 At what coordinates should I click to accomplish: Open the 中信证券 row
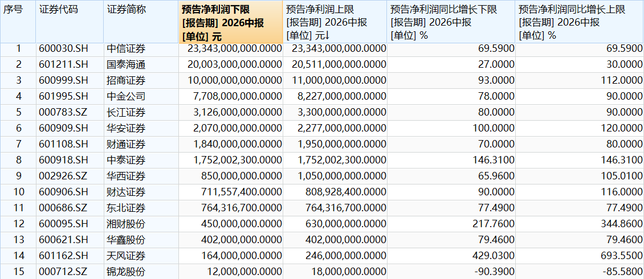coord(322,49)
